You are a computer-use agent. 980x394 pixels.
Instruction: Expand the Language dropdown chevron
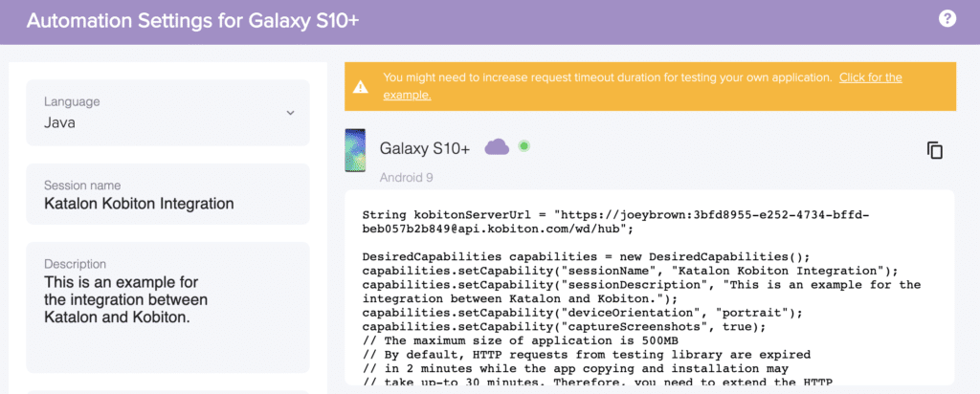tap(291, 113)
